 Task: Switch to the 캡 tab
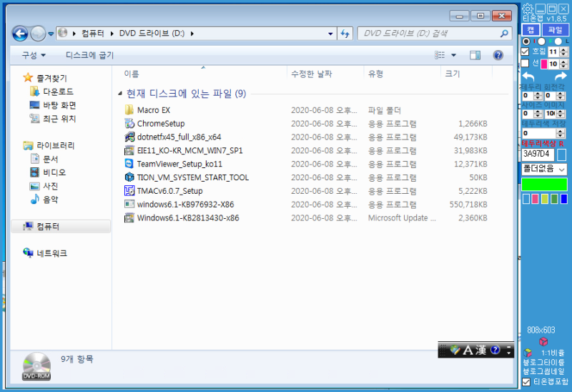point(531,30)
